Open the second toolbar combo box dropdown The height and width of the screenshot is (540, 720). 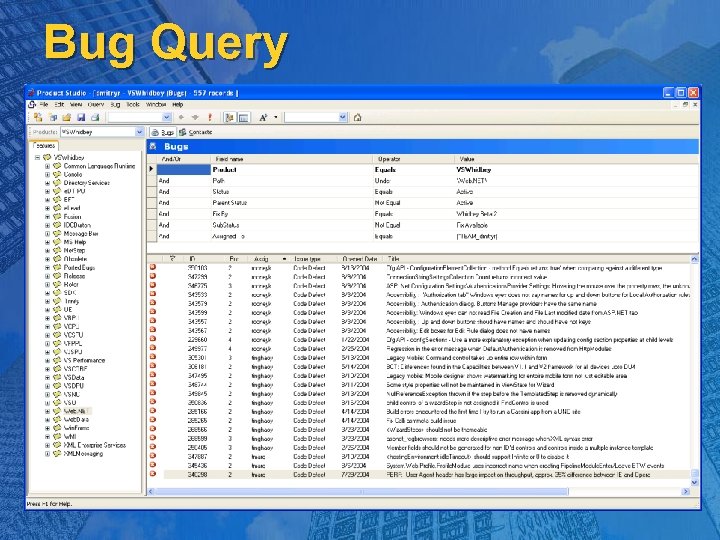pyautogui.click(x=343, y=118)
